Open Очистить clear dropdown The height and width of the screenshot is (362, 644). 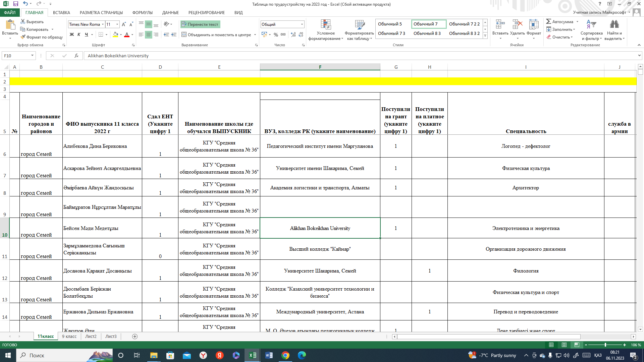tap(559, 37)
